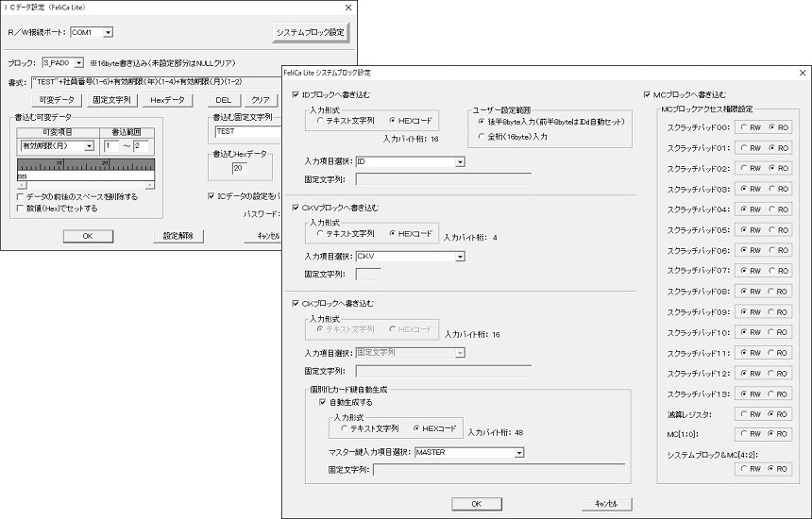812x519 pixels.
Task: Set スクラッチパッド11 to RW
Action: 744,353
